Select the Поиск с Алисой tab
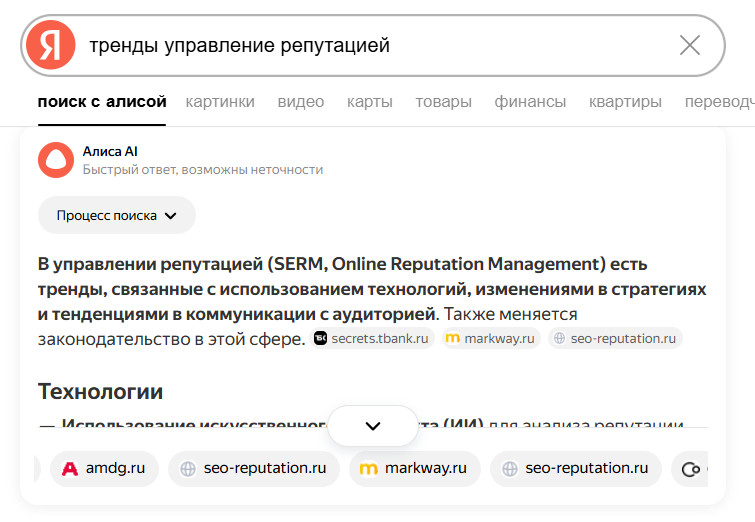This screenshot has width=755, height=522. (102, 102)
